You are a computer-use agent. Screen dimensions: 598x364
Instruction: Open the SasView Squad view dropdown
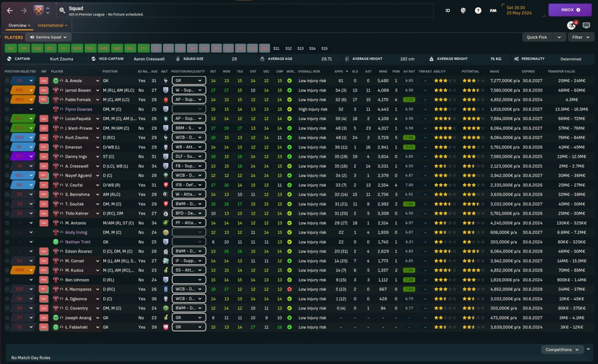click(x=49, y=37)
